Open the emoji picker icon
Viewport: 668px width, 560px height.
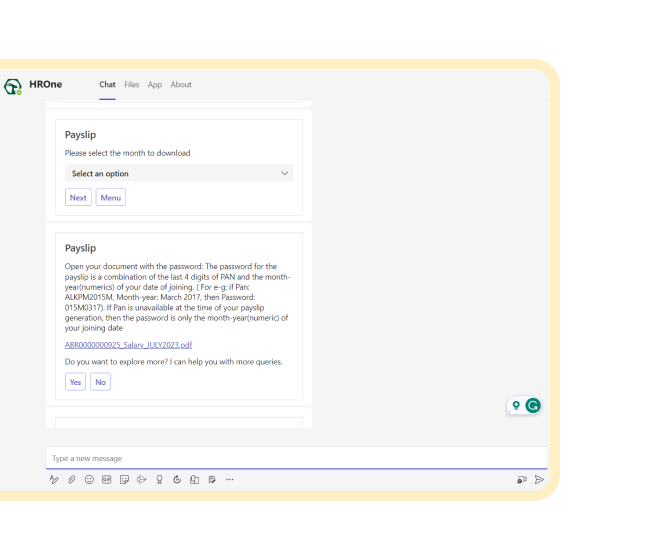(89, 480)
